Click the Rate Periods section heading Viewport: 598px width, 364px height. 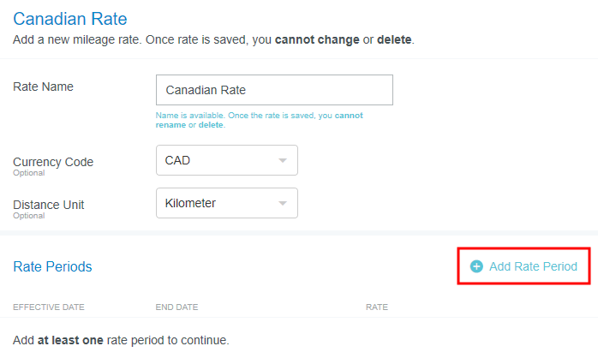[52, 266]
